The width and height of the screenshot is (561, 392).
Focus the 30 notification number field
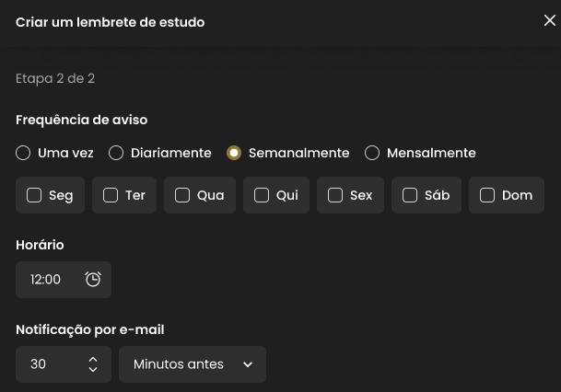(64, 364)
